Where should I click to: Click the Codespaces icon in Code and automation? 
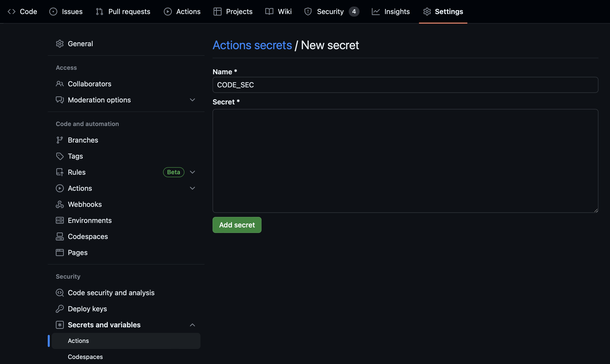point(60,236)
